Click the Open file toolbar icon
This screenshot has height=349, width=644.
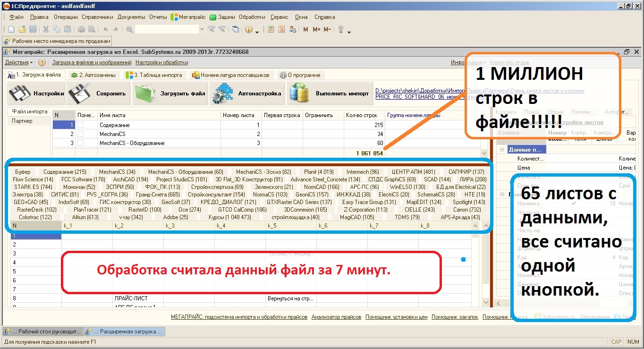[x=22, y=29]
